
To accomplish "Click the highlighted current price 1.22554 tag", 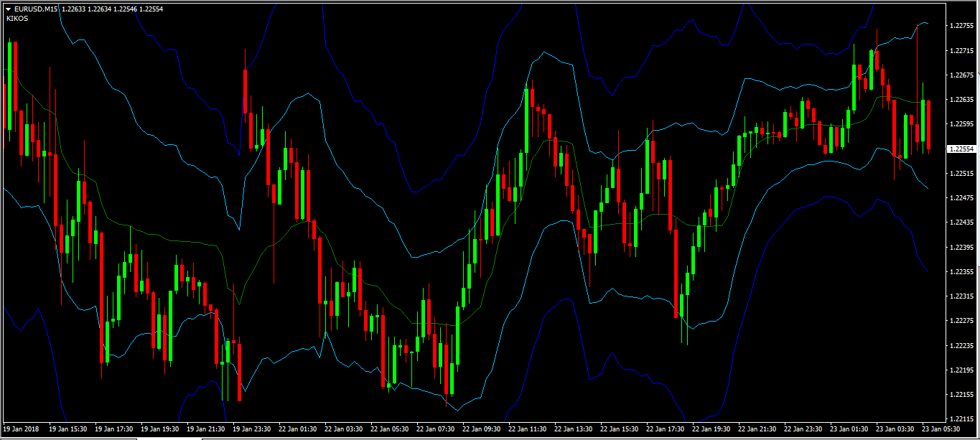I will click(962, 149).
